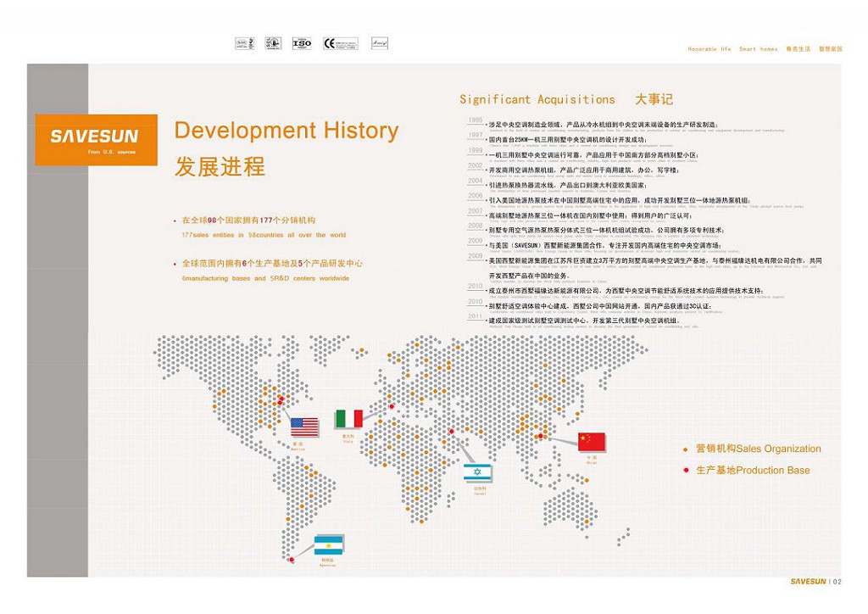Click the 1995 timeline year marker
868x614 pixels.
tap(476, 120)
